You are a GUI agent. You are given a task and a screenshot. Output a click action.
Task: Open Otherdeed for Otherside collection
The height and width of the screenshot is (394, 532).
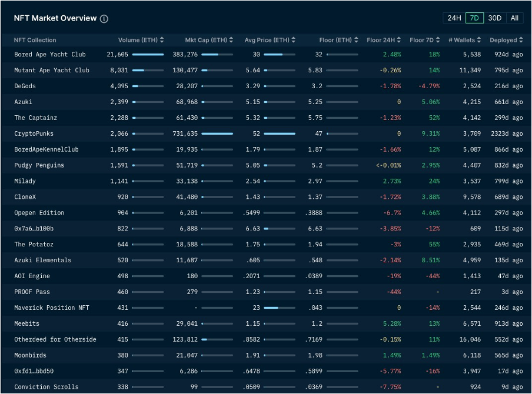[x=55, y=339]
